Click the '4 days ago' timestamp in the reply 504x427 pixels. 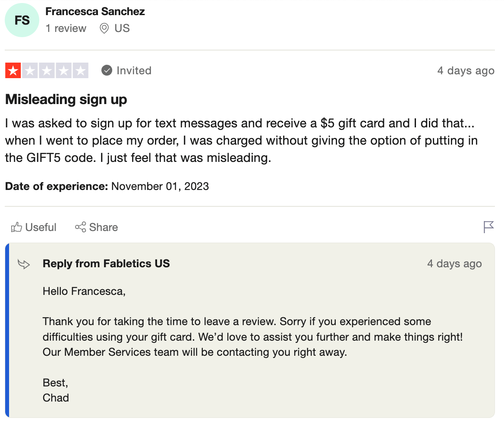point(454,263)
